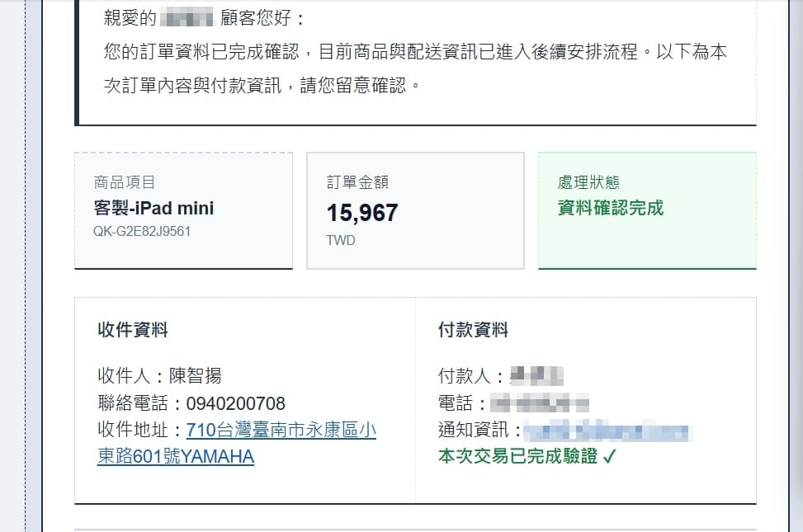
Task: Click the blurred payer name after 付款人
Action: [x=537, y=376]
